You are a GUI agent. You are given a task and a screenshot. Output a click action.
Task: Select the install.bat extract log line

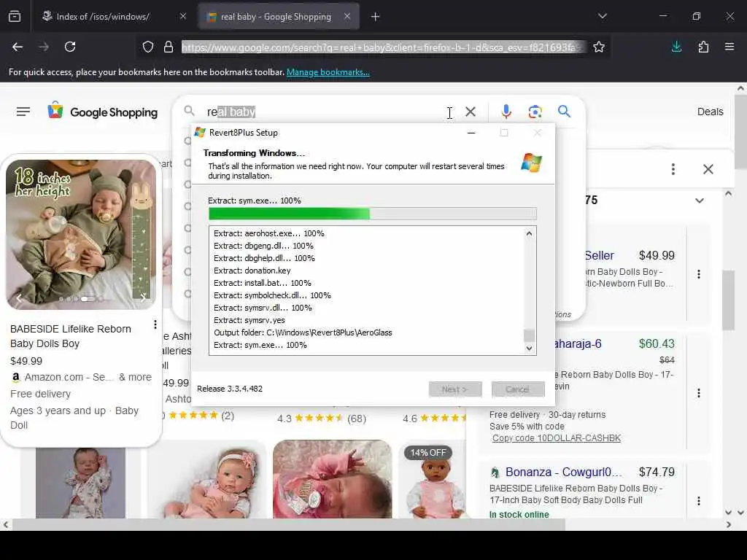[263, 283]
